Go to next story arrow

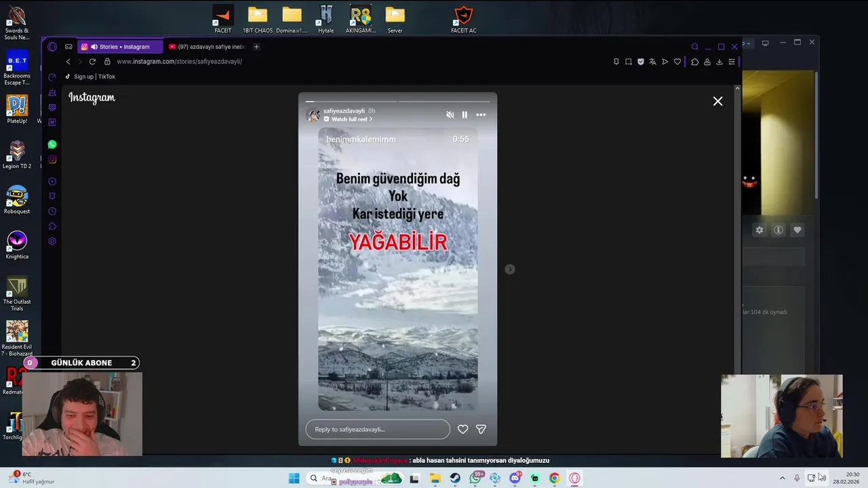pos(510,269)
